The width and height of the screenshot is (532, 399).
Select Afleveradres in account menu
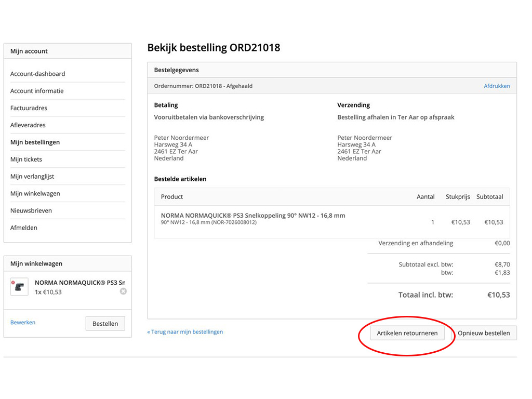pyautogui.click(x=28, y=125)
